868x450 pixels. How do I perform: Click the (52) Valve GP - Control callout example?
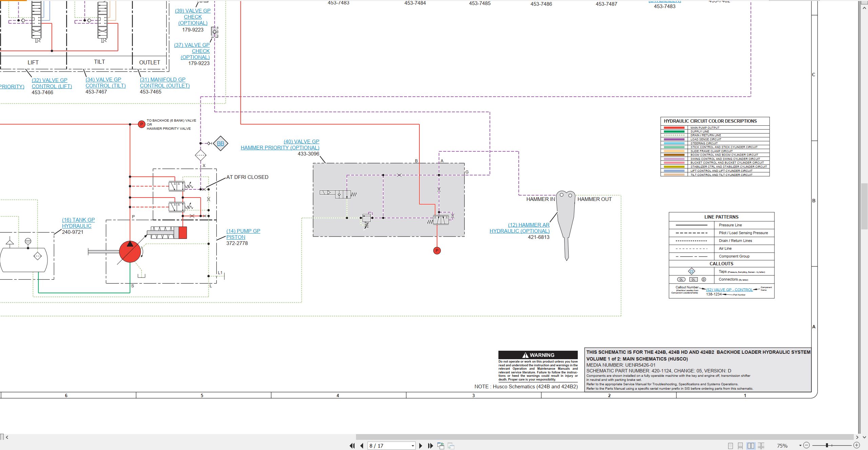[x=729, y=290]
